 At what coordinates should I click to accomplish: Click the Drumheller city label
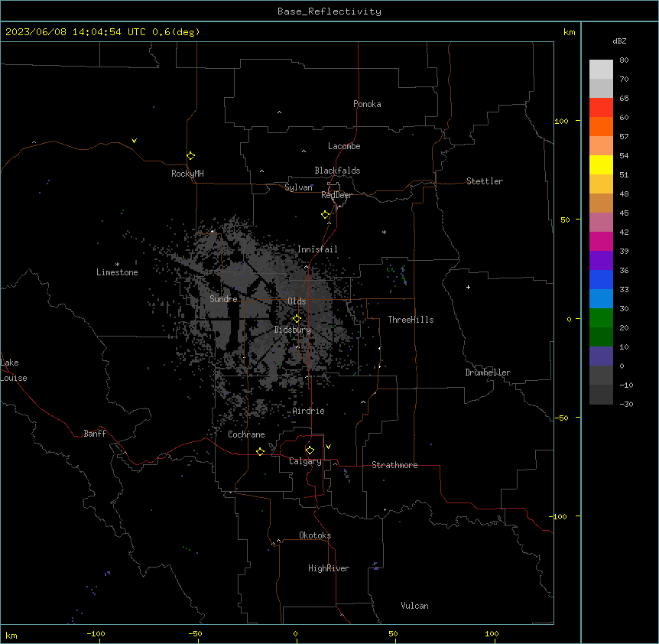[x=488, y=372]
